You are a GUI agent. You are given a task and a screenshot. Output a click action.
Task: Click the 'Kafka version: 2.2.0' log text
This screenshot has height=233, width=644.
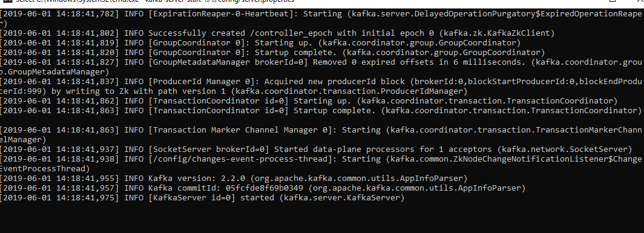(197, 179)
